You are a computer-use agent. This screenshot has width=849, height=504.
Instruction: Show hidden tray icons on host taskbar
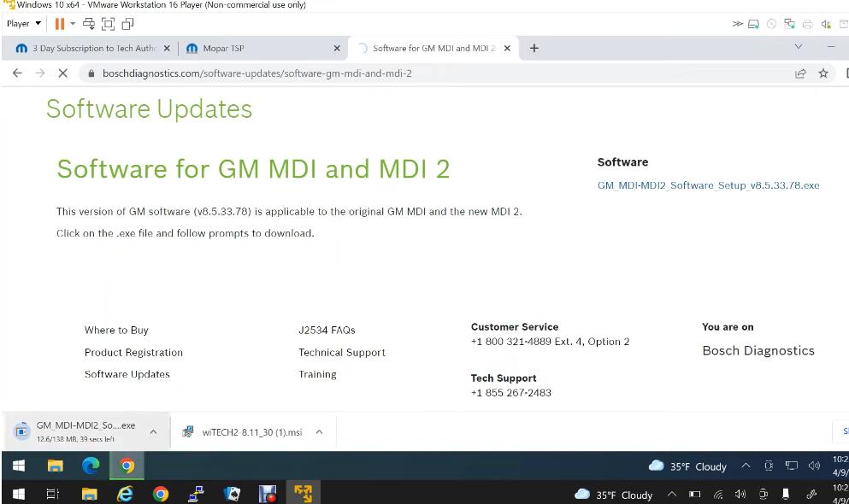coord(671,494)
